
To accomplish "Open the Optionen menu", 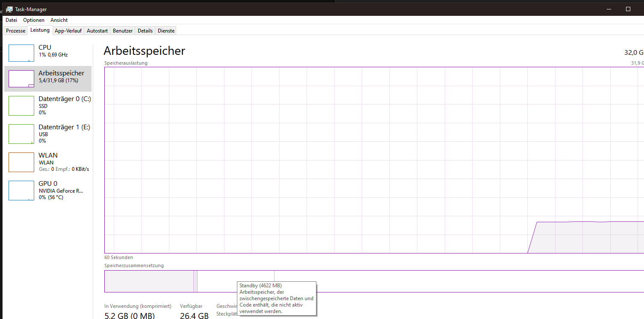I will pyautogui.click(x=33, y=20).
